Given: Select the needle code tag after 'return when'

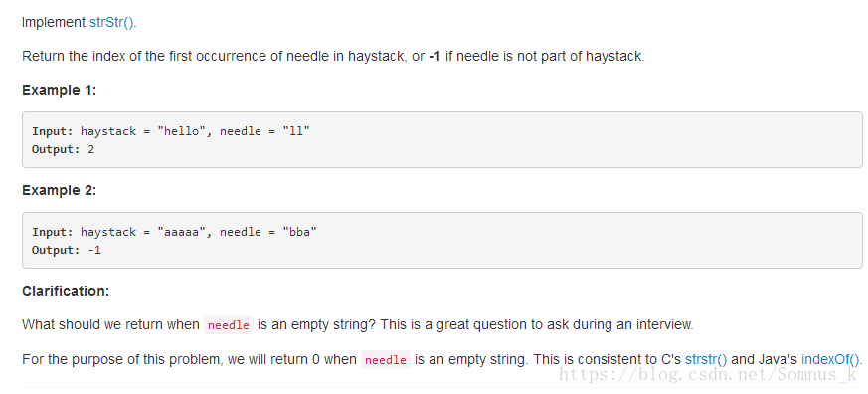Looking at the screenshot, I should pos(229,325).
